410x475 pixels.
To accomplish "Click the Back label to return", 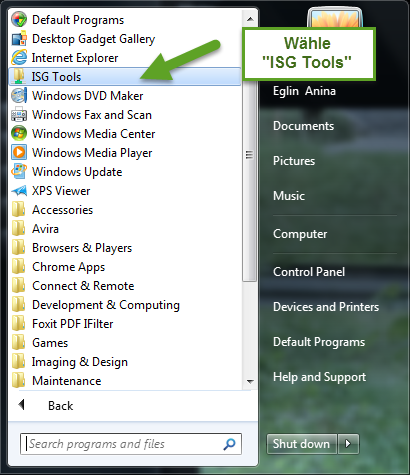I will point(61,406).
